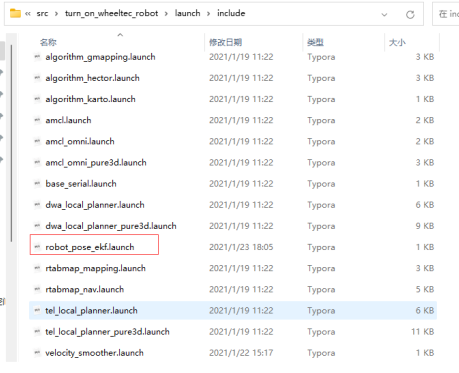Click the 5 KB size of rtabmap_nav.launch
This screenshot has height=373, width=459.
pyautogui.click(x=425, y=289)
